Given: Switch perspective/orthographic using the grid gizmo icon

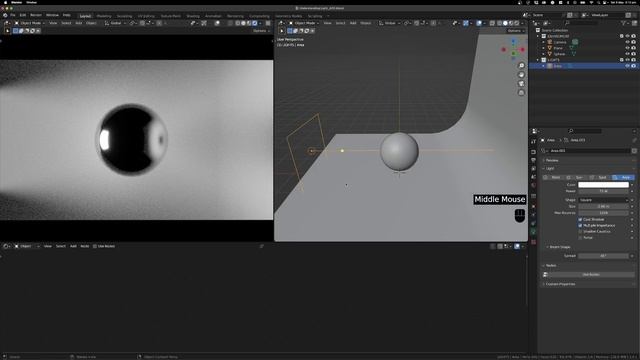Looking at the screenshot, I should [x=521, y=93].
